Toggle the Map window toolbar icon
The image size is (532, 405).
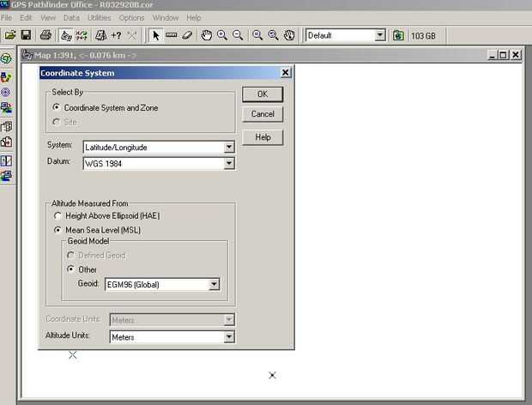tap(66, 35)
